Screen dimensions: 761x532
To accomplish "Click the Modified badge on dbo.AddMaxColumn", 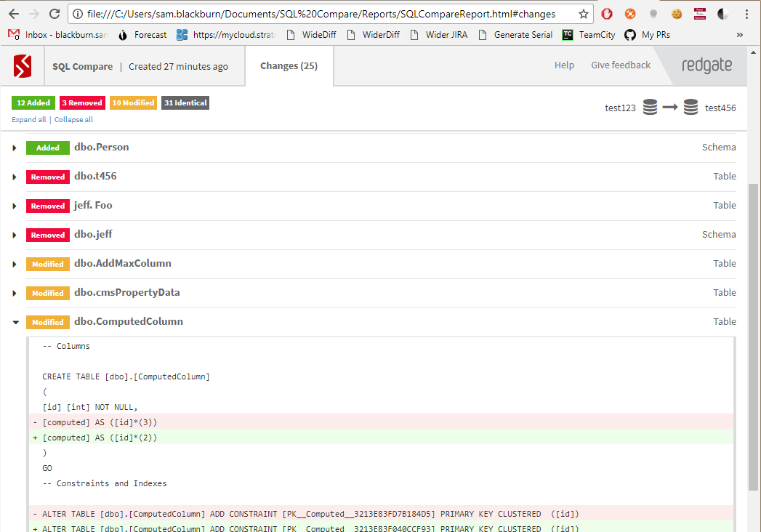I will coord(47,264).
